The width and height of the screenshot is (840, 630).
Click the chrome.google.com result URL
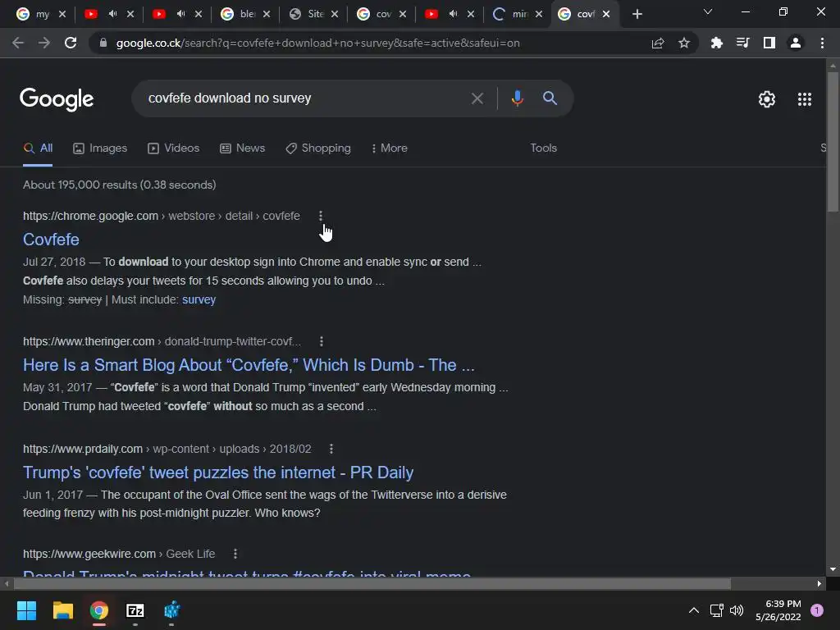[x=162, y=216]
